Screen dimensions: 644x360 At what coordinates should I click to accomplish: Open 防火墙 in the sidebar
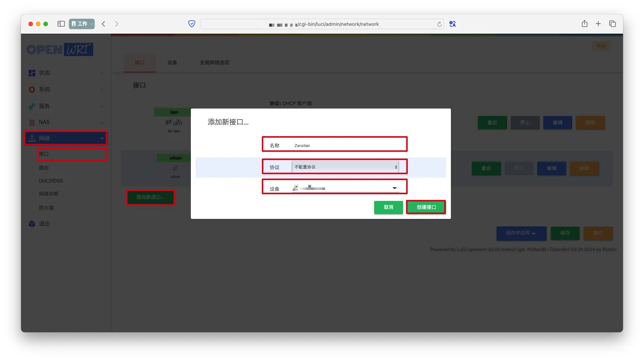[46, 208]
